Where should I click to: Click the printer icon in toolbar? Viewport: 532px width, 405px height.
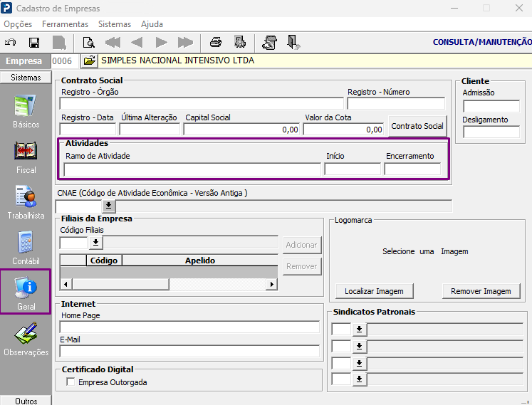(x=216, y=43)
